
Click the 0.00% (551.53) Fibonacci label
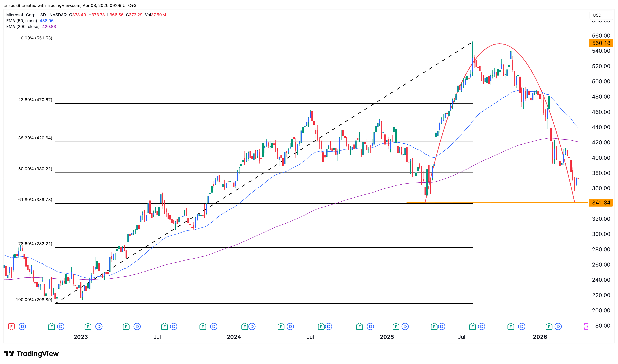click(x=36, y=38)
